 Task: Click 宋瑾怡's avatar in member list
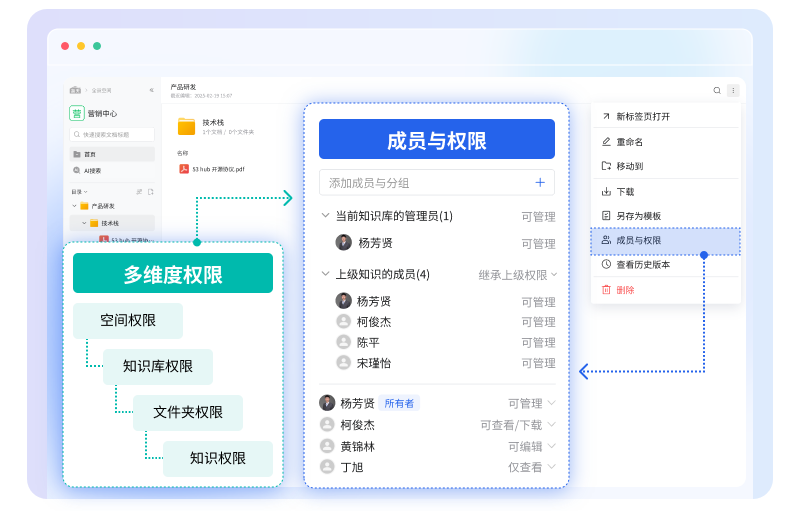(x=343, y=362)
